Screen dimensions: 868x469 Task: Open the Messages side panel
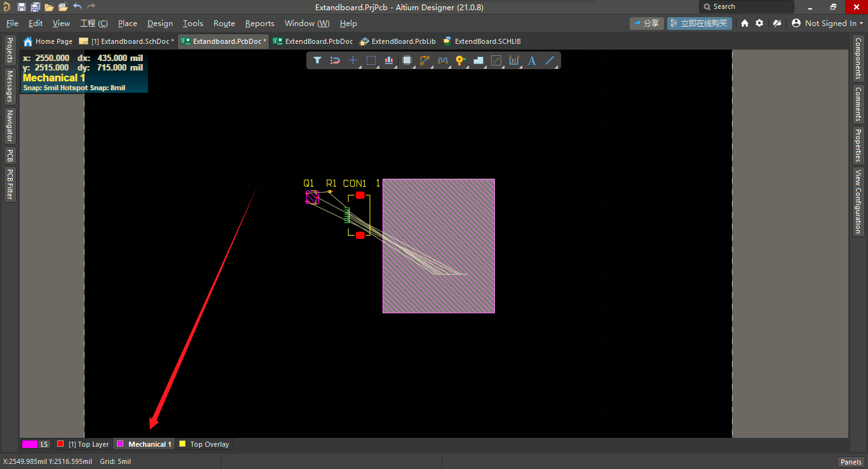coord(10,86)
